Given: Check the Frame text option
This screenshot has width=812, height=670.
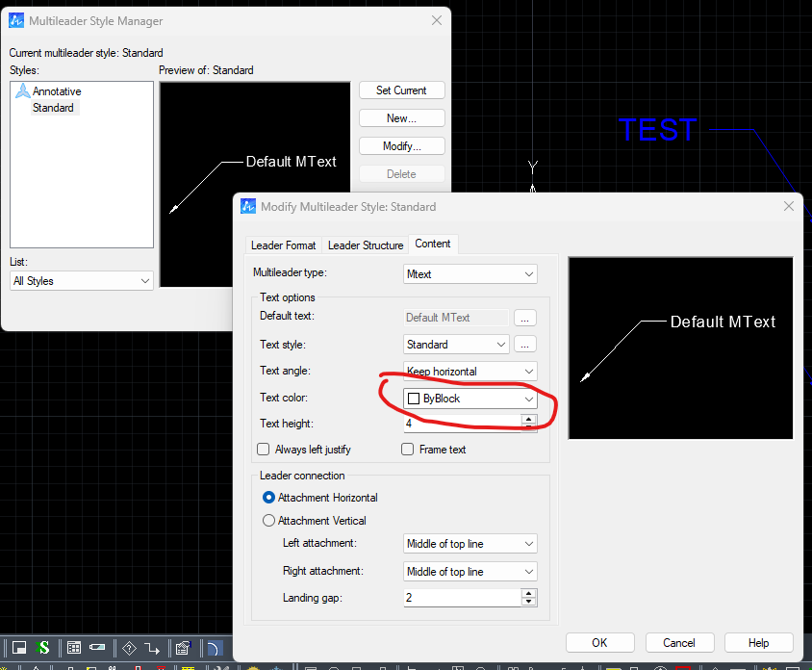Looking at the screenshot, I should (408, 450).
